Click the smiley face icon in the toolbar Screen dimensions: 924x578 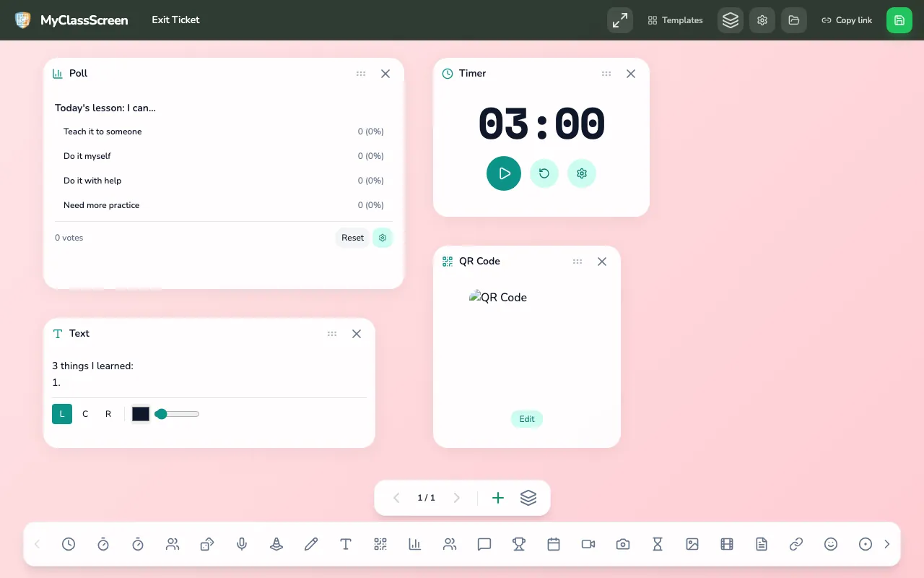[x=831, y=544]
